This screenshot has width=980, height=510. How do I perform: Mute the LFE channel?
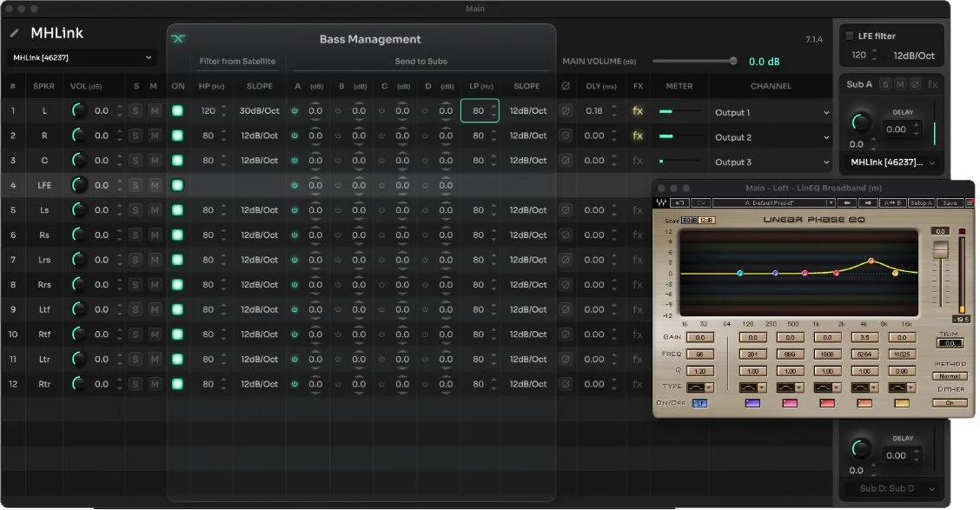(x=156, y=185)
